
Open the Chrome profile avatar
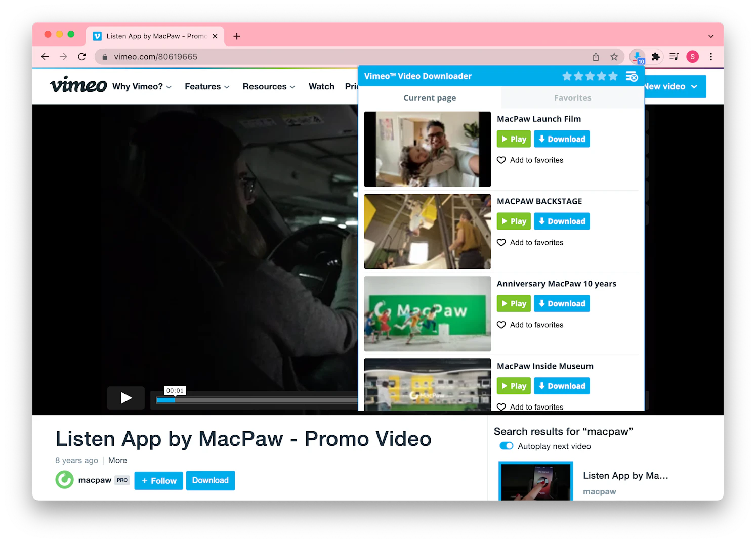[693, 57]
